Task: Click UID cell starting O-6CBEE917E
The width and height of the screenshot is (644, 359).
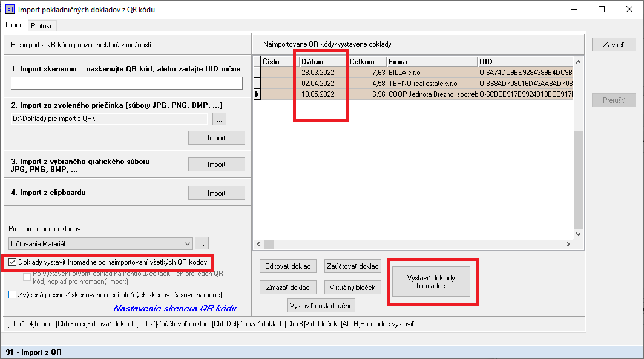Action: (525, 94)
